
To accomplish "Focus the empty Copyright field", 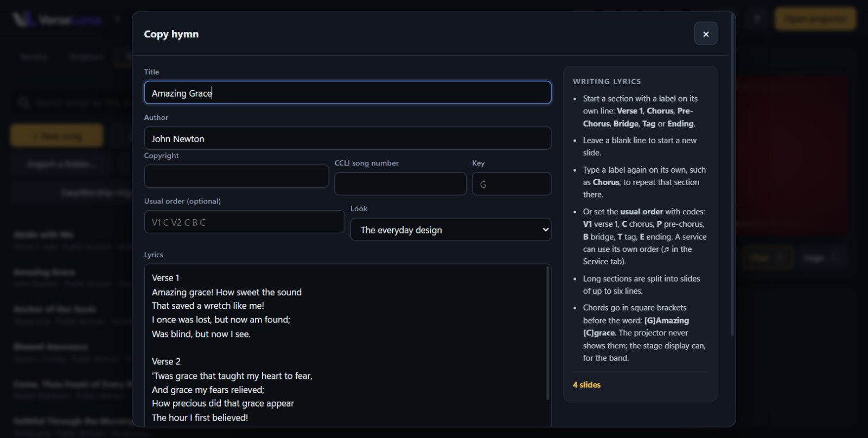I will 237,176.
